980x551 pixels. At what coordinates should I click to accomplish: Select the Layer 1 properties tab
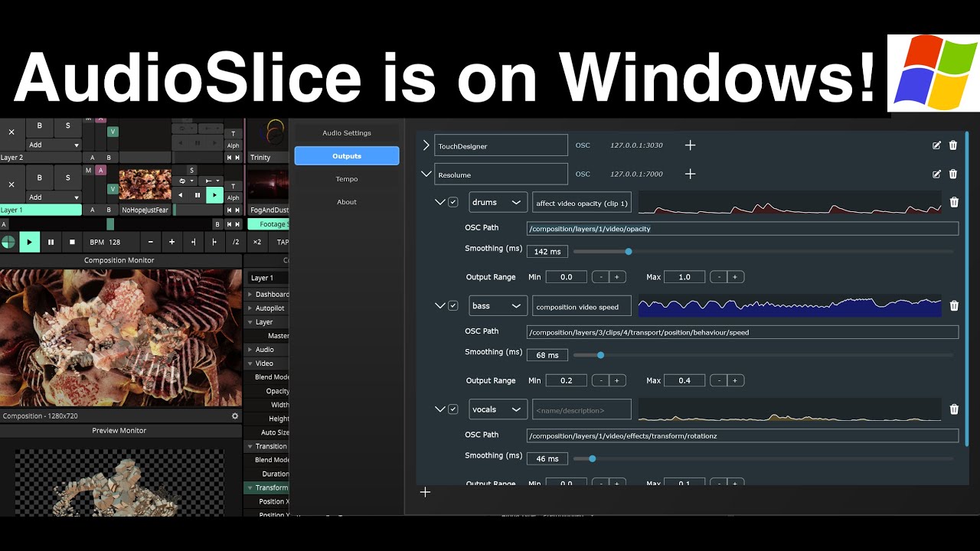coord(268,278)
